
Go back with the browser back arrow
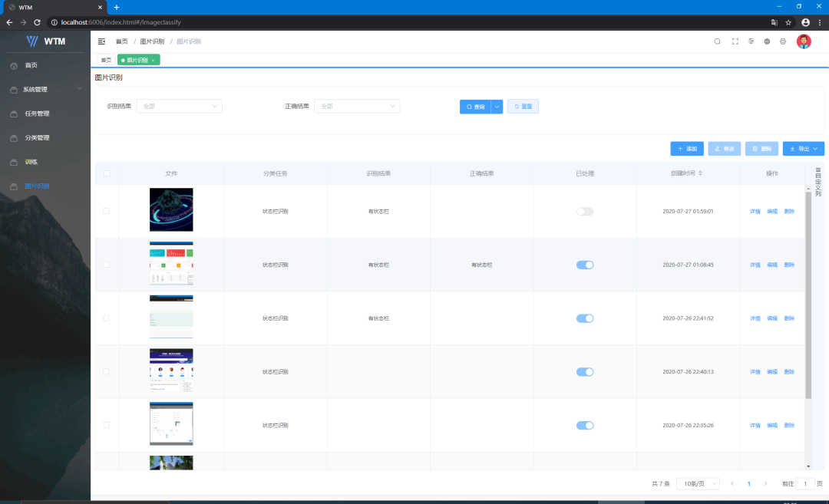coord(9,22)
